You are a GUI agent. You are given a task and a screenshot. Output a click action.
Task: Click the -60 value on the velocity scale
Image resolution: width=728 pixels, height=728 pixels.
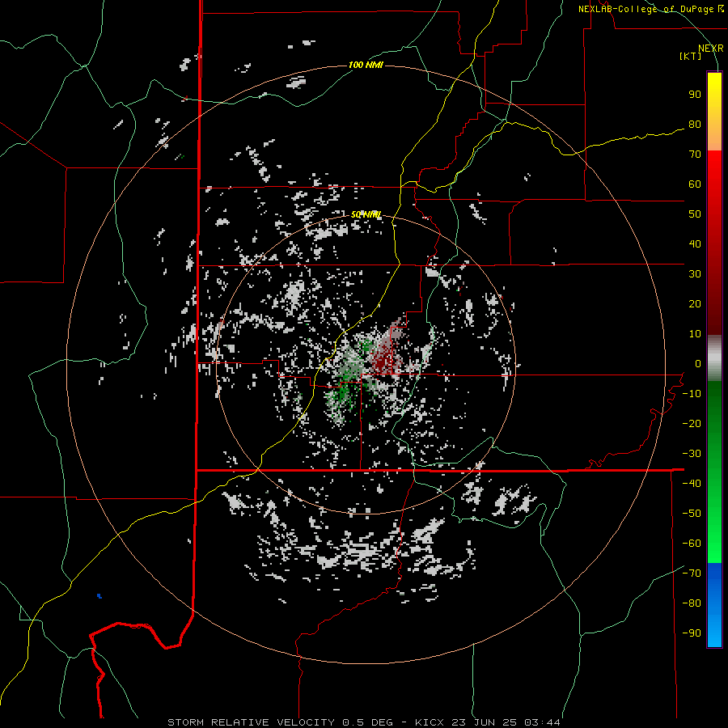tap(692, 544)
